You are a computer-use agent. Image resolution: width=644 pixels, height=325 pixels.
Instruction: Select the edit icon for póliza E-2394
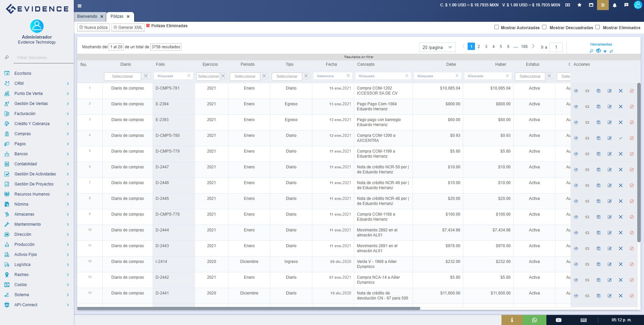[609, 106]
